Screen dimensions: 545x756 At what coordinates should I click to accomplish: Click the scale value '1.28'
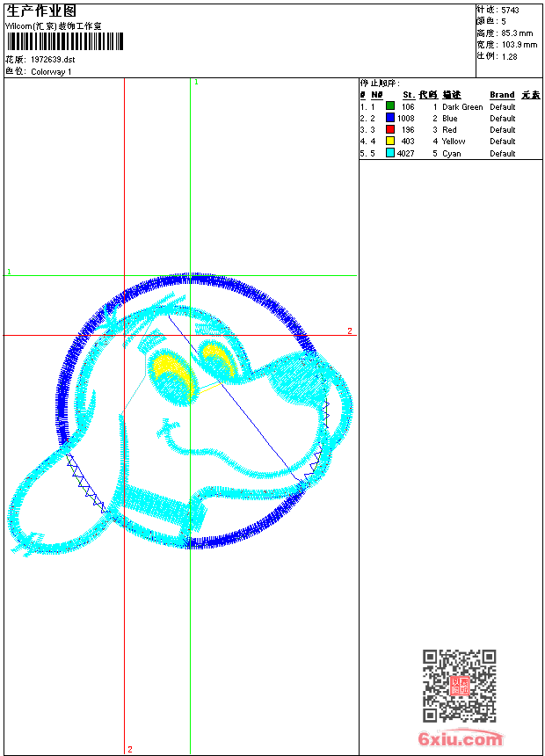[x=509, y=57]
